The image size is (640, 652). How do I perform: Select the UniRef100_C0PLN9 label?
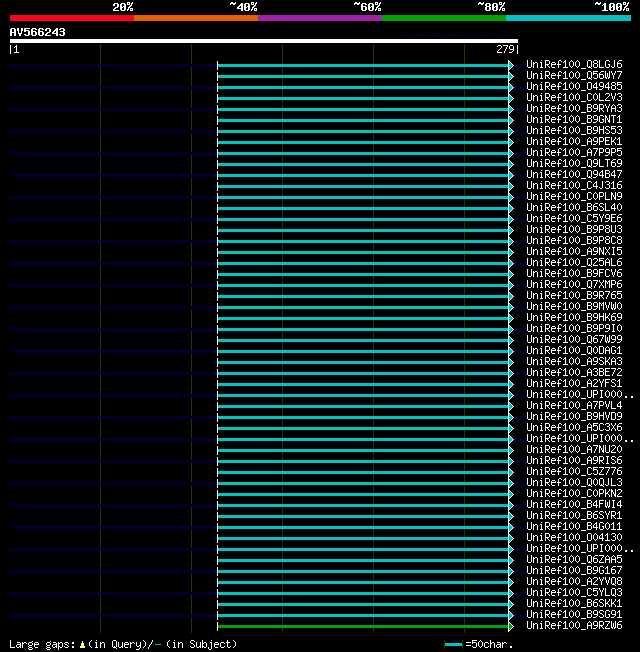click(x=574, y=196)
